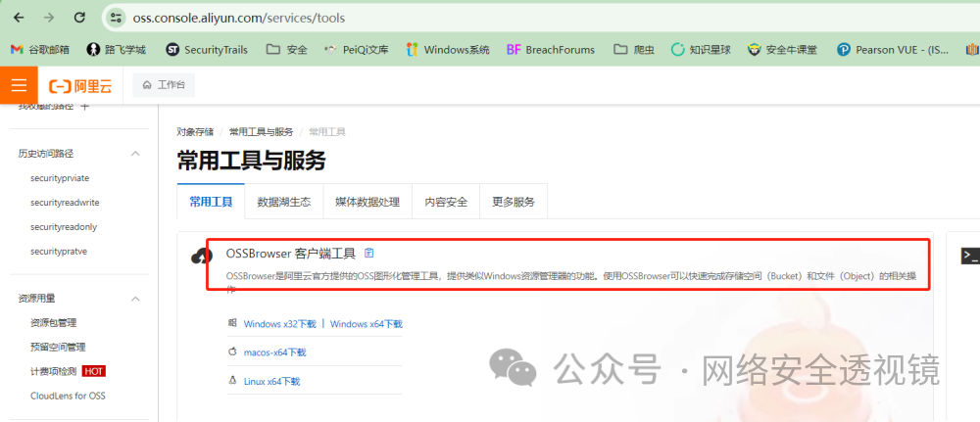Image resolution: width=980 pixels, height=422 pixels.
Task: Click the Apple icon beside macos download
Action: (232, 352)
